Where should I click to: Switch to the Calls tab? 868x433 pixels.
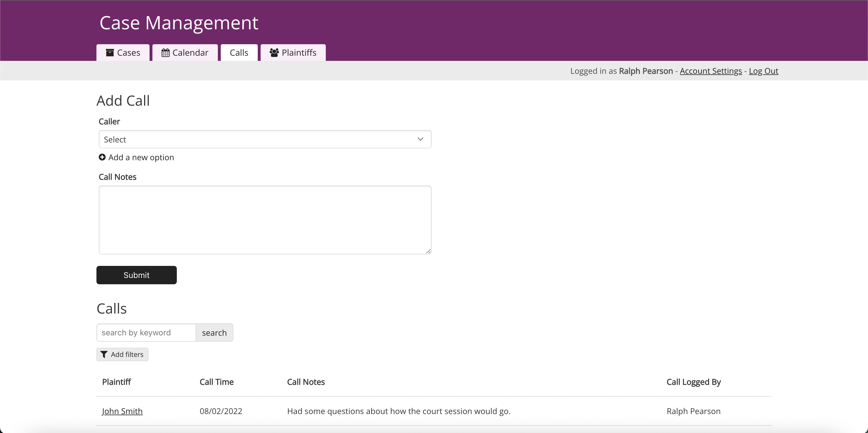tap(239, 53)
